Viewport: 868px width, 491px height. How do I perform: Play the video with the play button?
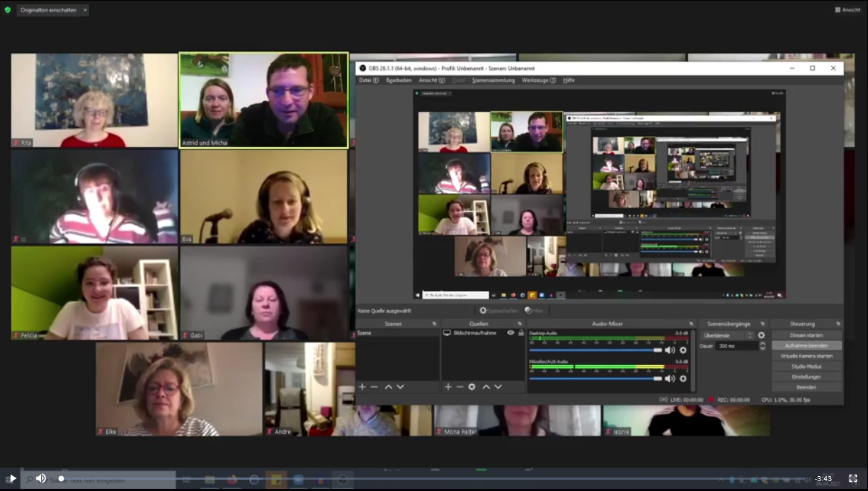pos(13,478)
